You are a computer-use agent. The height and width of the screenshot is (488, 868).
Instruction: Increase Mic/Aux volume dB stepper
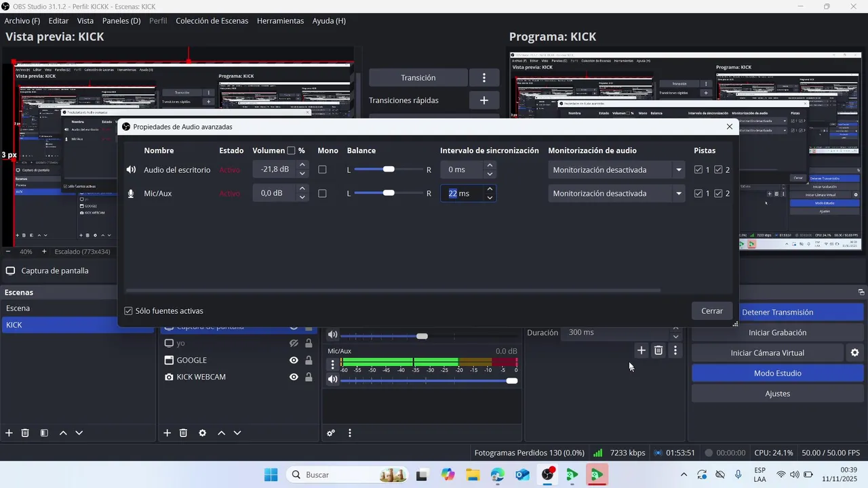click(302, 189)
